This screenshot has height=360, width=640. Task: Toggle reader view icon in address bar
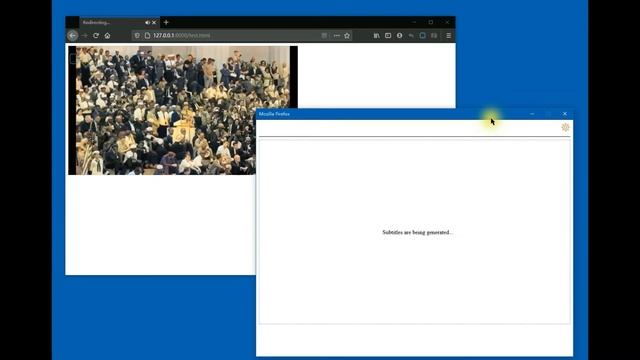(324, 36)
